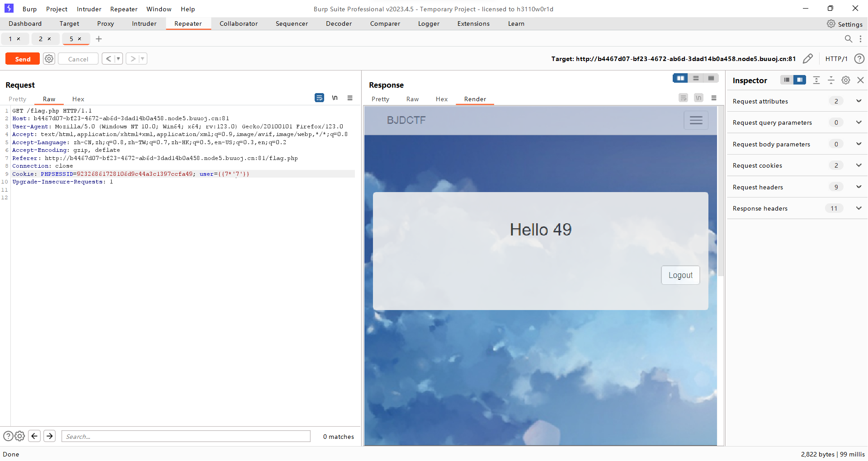The image size is (868, 461).
Task: Go to previous request history arrow
Action: pyautogui.click(x=108, y=59)
